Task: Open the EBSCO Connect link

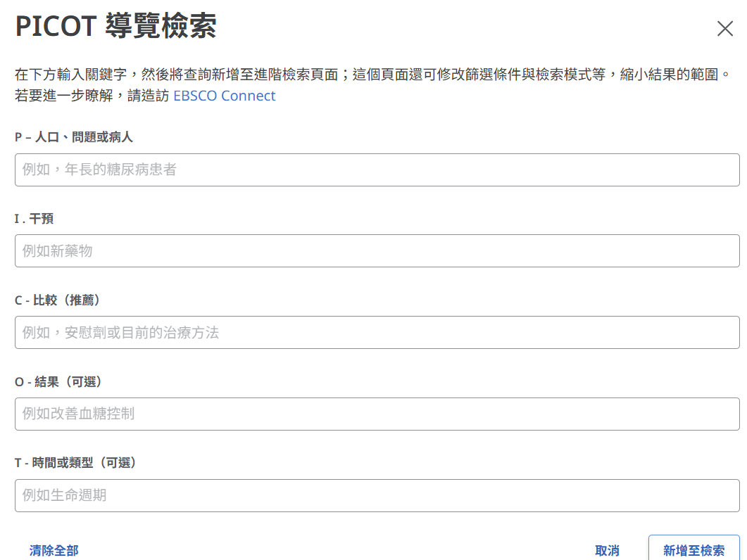Action: [224, 96]
